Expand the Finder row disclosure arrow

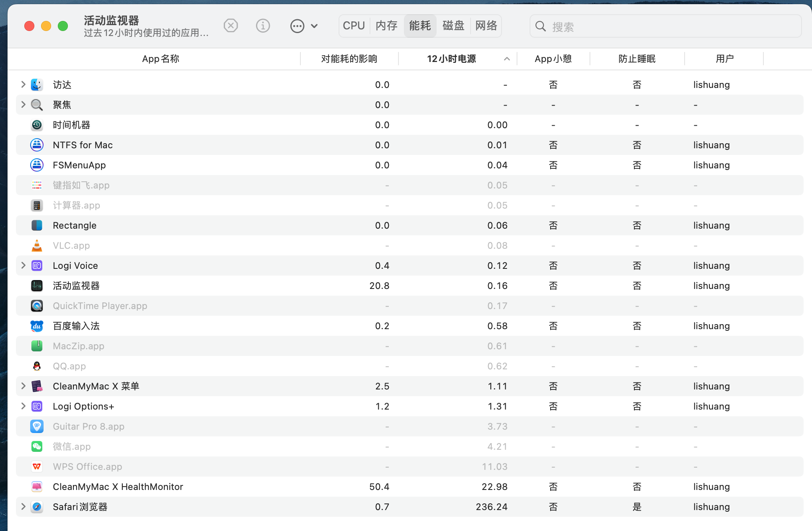pos(23,85)
